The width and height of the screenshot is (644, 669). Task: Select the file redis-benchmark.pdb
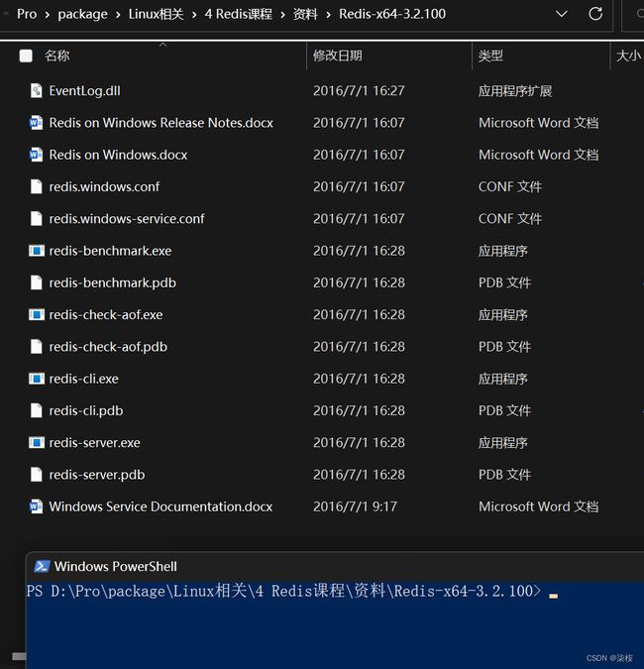pos(112,282)
